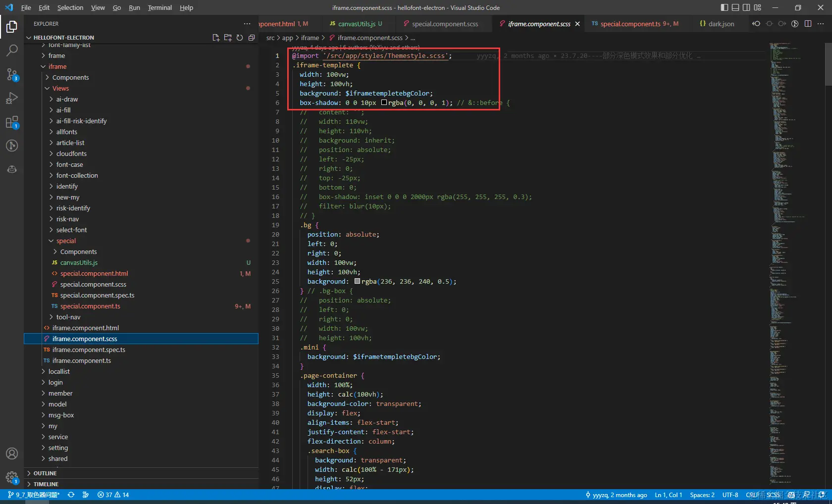The height and width of the screenshot is (504, 832).
Task: Switch to the special.component.scss tab
Action: [444, 24]
